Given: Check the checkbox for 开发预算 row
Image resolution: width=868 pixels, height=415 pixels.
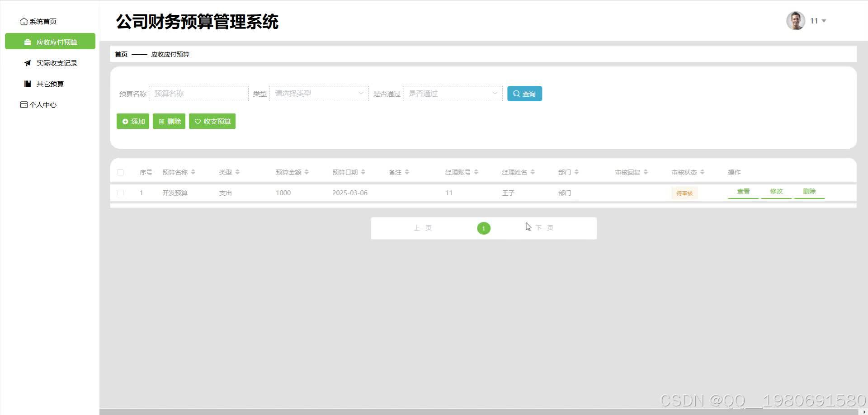Looking at the screenshot, I should click(x=120, y=193).
